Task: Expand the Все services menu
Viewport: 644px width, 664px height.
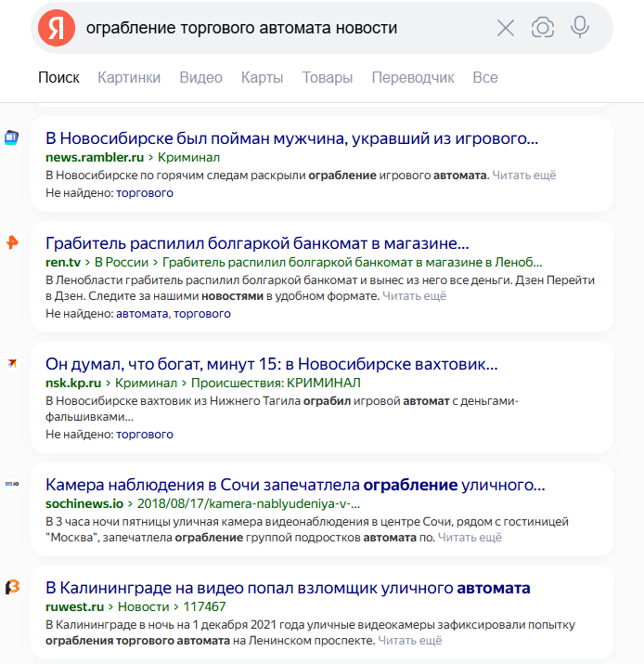Action: click(x=484, y=78)
